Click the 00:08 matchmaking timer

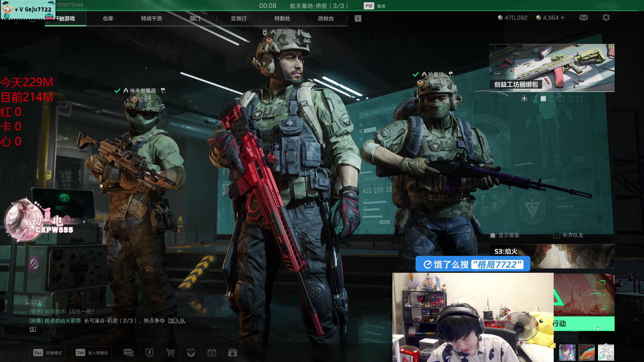268,6
